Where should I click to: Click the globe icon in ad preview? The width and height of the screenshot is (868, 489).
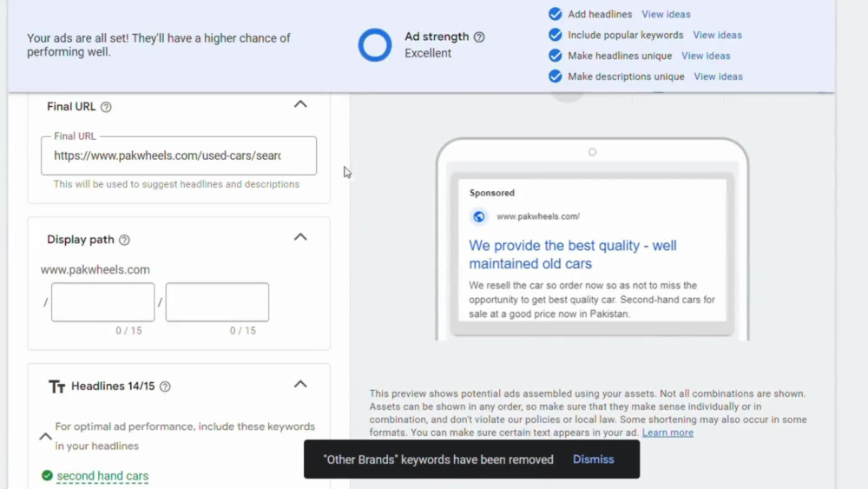[479, 216]
